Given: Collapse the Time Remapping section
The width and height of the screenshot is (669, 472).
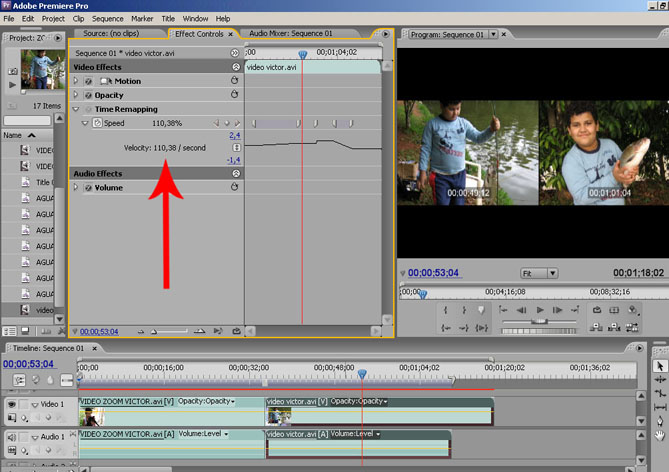Looking at the screenshot, I should coord(76,109).
